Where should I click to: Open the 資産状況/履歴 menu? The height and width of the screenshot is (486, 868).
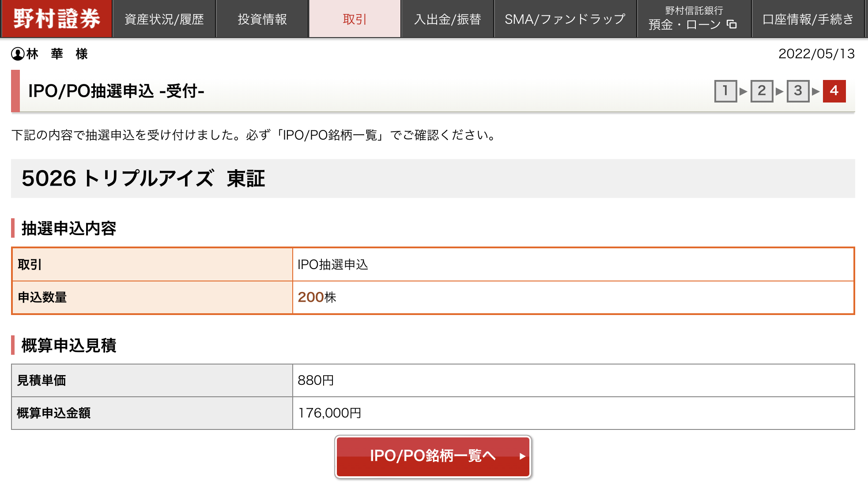(164, 19)
